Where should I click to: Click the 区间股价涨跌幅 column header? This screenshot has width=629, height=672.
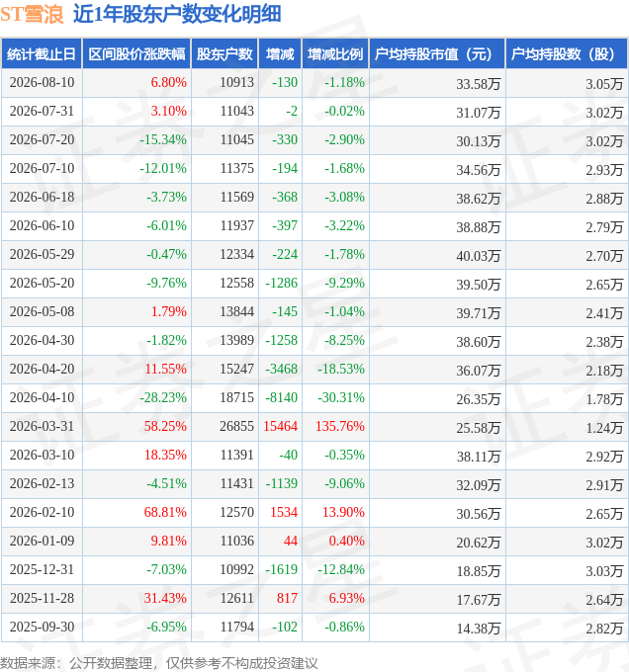pyautogui.click(x=136, y=54)
